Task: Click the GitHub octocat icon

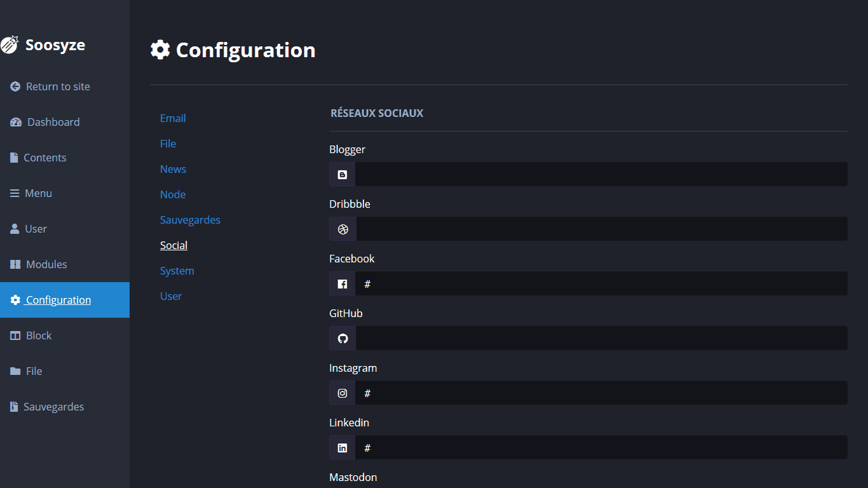Action: pos(342,338)
